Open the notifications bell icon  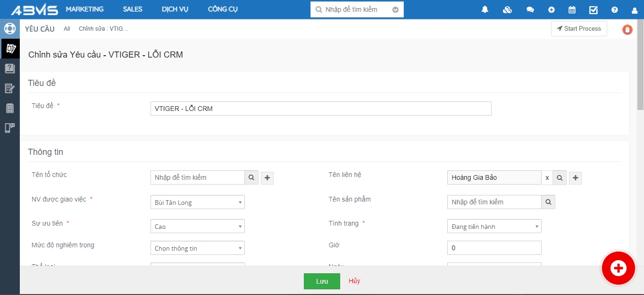485,9
